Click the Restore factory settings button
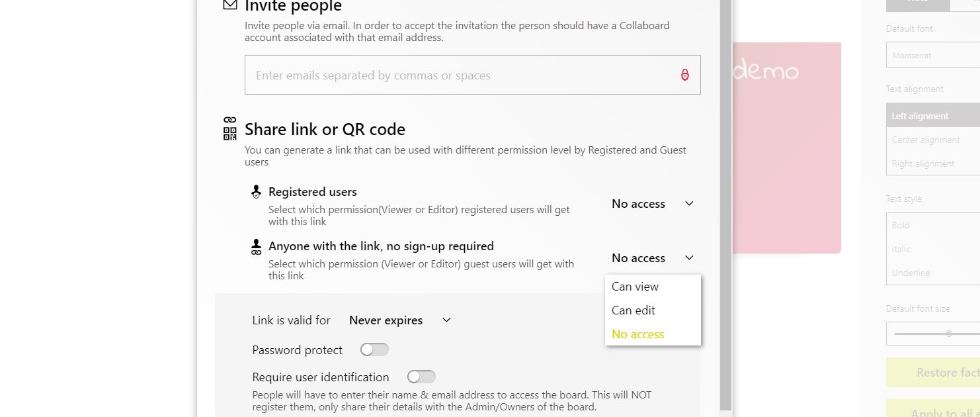 (932, 373)
